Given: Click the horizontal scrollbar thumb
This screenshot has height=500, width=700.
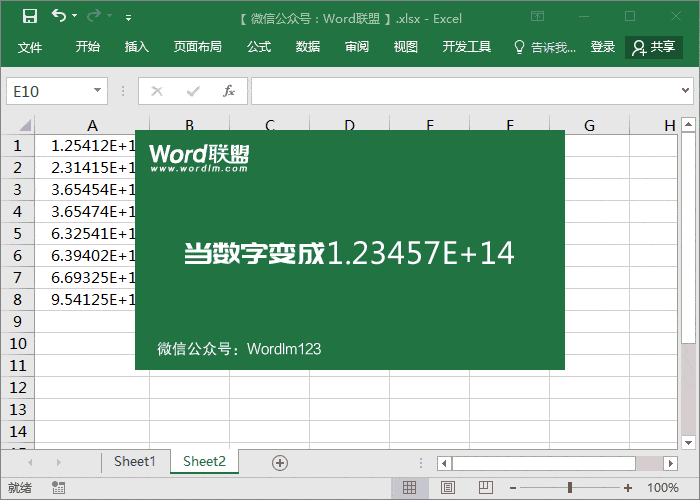Looking at the screenshot, I should [544, 463].
